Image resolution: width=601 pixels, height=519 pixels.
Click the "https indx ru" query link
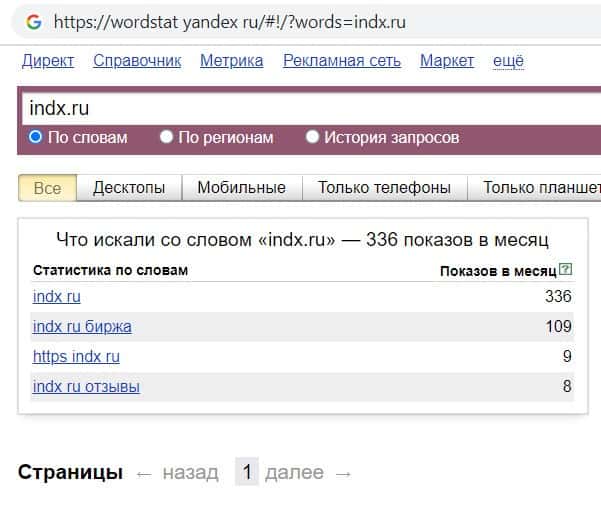76,357
